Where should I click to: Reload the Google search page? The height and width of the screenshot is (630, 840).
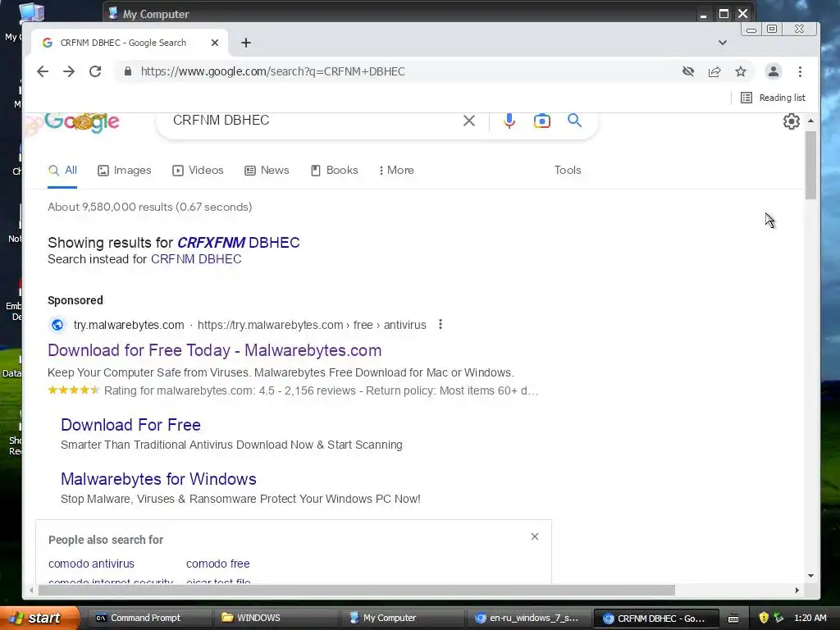click(x=95, y=71)
